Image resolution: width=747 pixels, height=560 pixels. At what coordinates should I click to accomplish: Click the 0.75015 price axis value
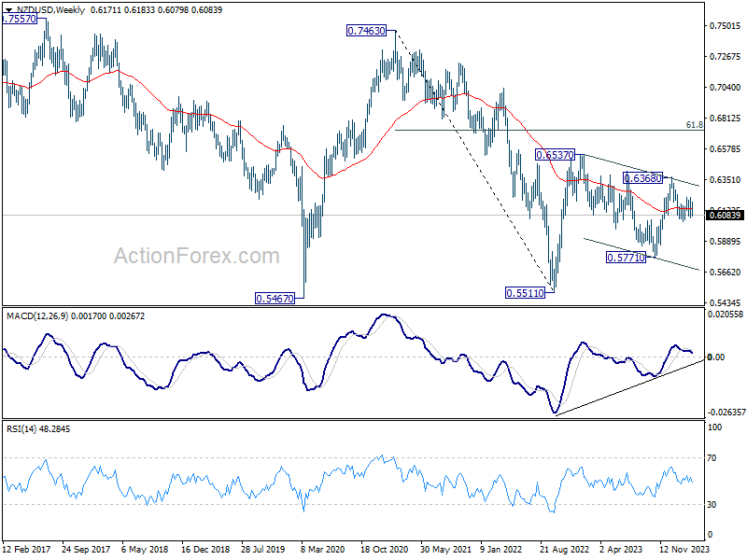pyautogui.click(x=726, y=26)
